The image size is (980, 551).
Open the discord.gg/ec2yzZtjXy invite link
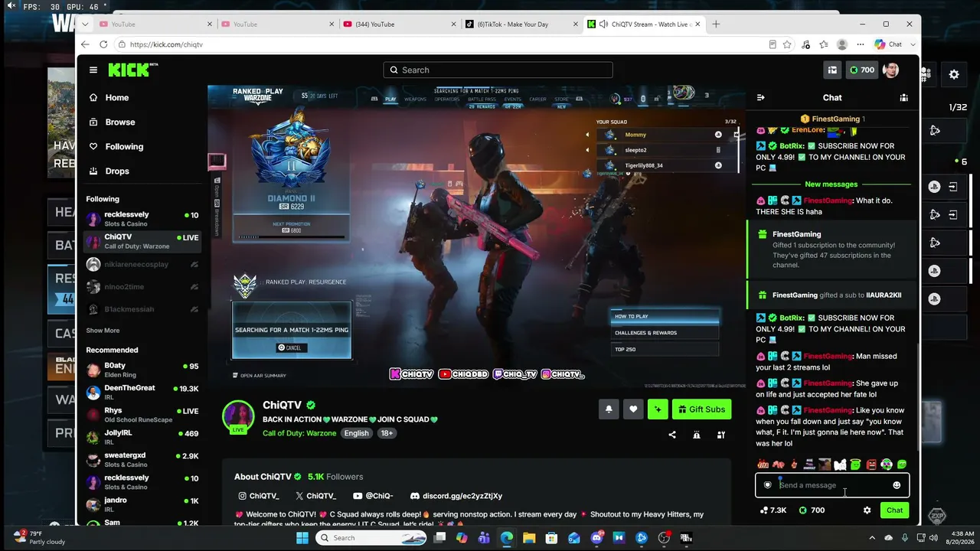click(456, 496)
